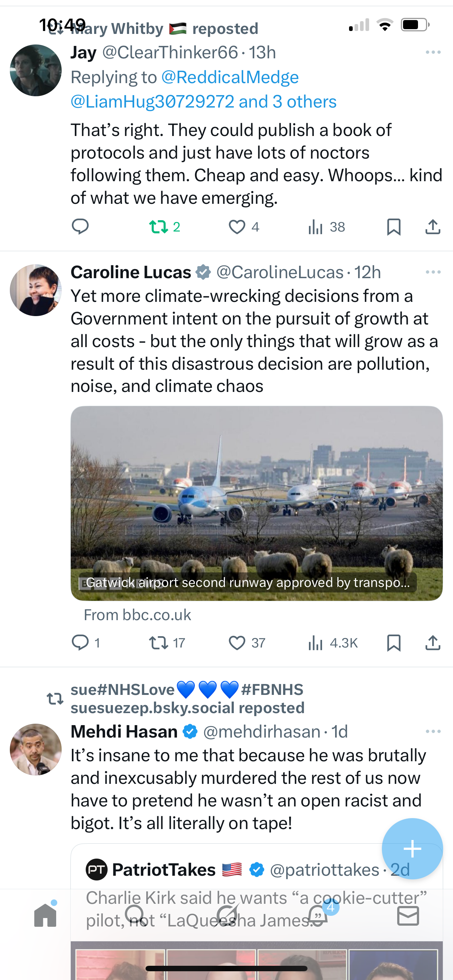
Task: View analytics for Caroline Lucas's tweet
Action: click(315, 642)
